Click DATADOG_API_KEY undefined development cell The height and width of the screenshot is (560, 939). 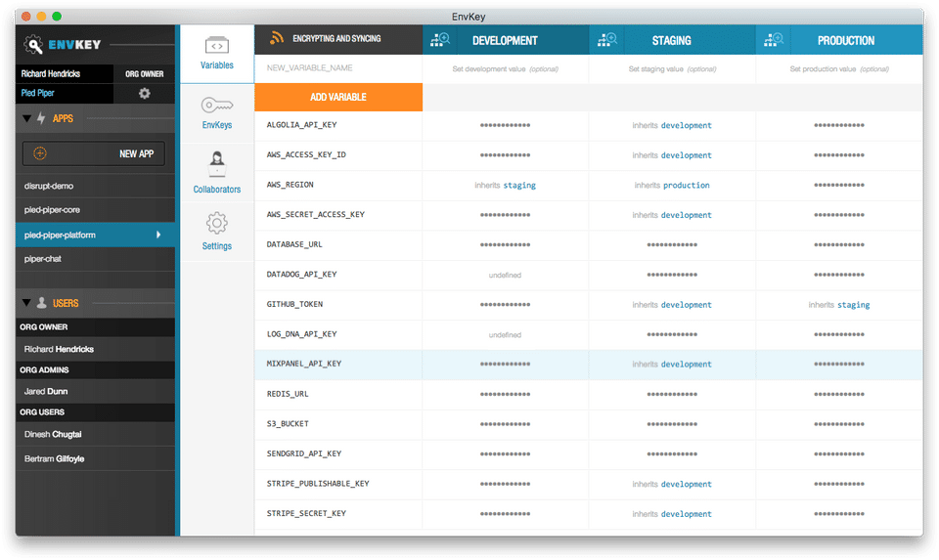point(505,276)
